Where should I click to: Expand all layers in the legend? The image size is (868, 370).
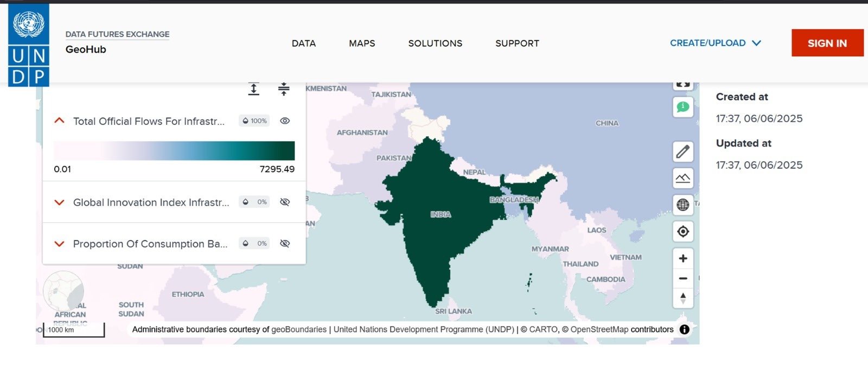(253, 89)
